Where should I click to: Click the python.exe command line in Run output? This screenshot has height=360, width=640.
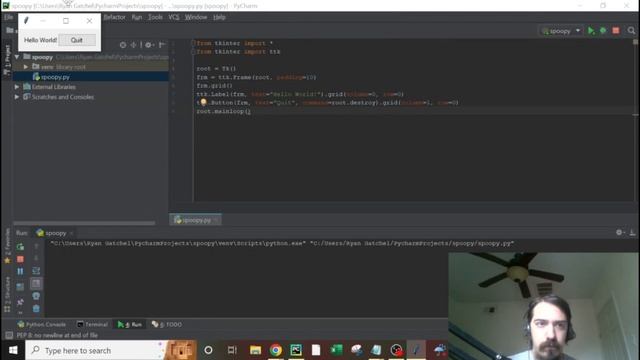pyautogui.click(x=282, y=244)
